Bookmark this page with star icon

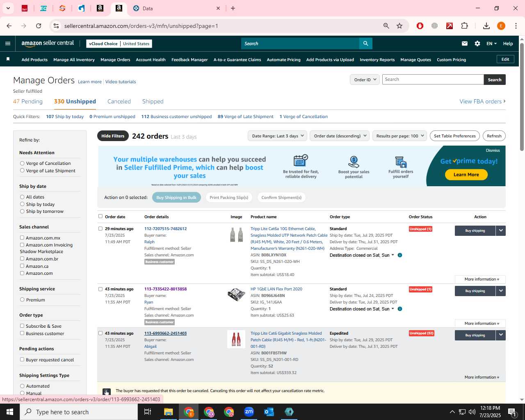pyautogui.click(x=399, y=26)
